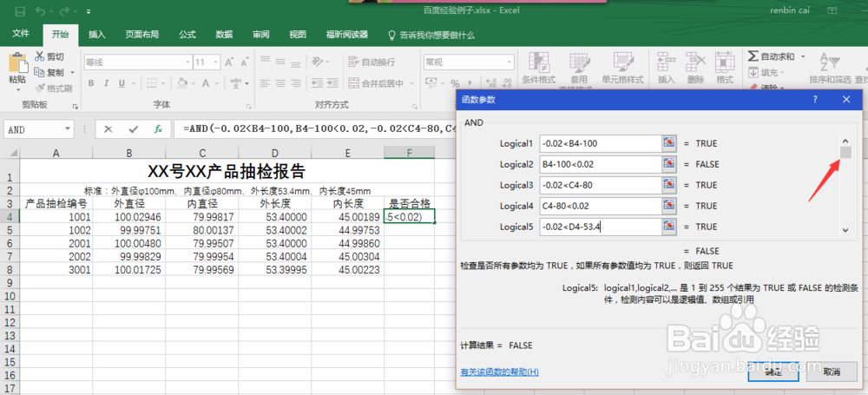Click collapse-dialog icon beside Logical4 field
The width and height of the screenshot is (868, 395).
coord(670,206)
